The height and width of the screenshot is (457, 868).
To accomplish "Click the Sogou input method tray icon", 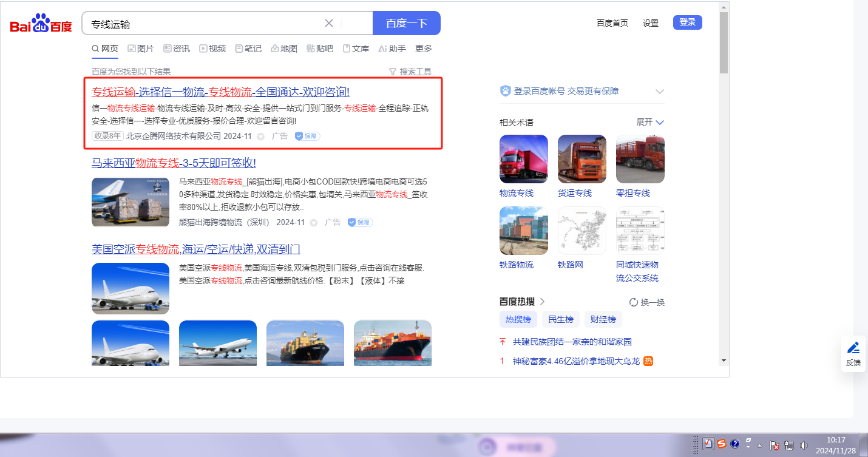I will (x=722, y=444).
